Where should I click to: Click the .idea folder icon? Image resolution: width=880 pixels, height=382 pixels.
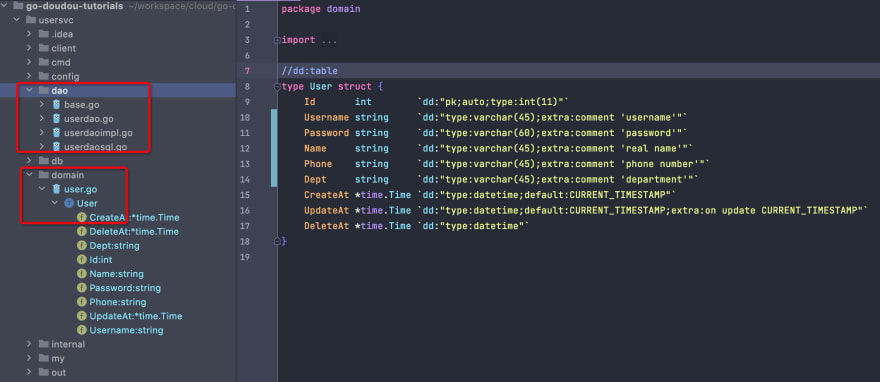coord(43,34)
